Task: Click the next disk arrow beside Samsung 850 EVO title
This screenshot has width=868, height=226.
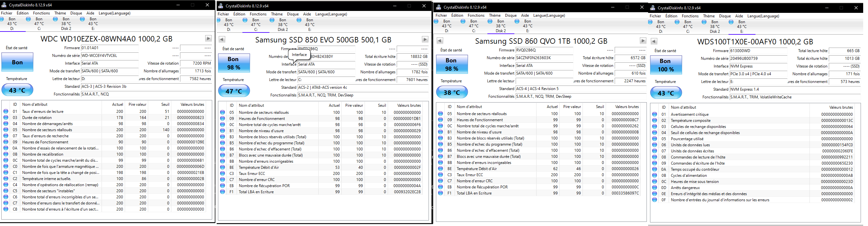Action: click(425, 40)
